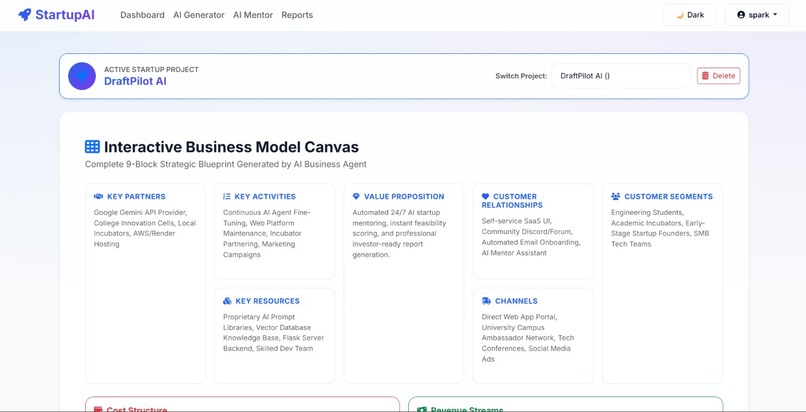Toggle Dark mode
Image resolution: width=806 pixels, height=412 pixels.
point(689,15)
